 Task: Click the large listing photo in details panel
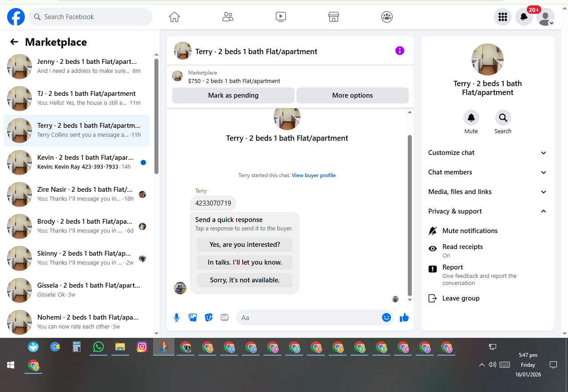pos(488,59)
